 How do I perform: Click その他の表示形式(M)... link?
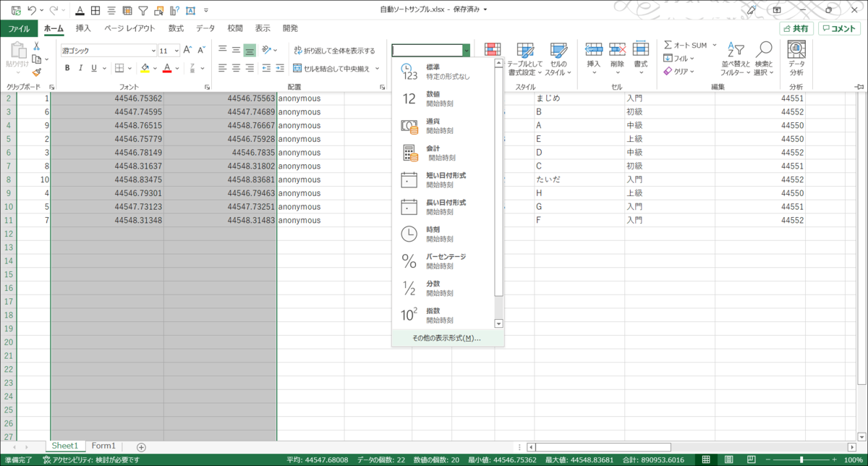pos(446,338)
